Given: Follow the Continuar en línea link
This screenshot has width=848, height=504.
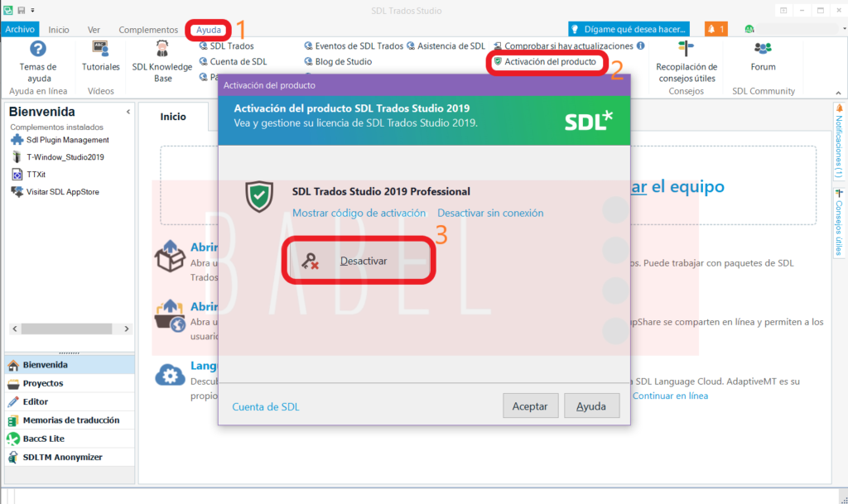Looking at the screenshot, I should pyautogui.click(x=670, y=396).
